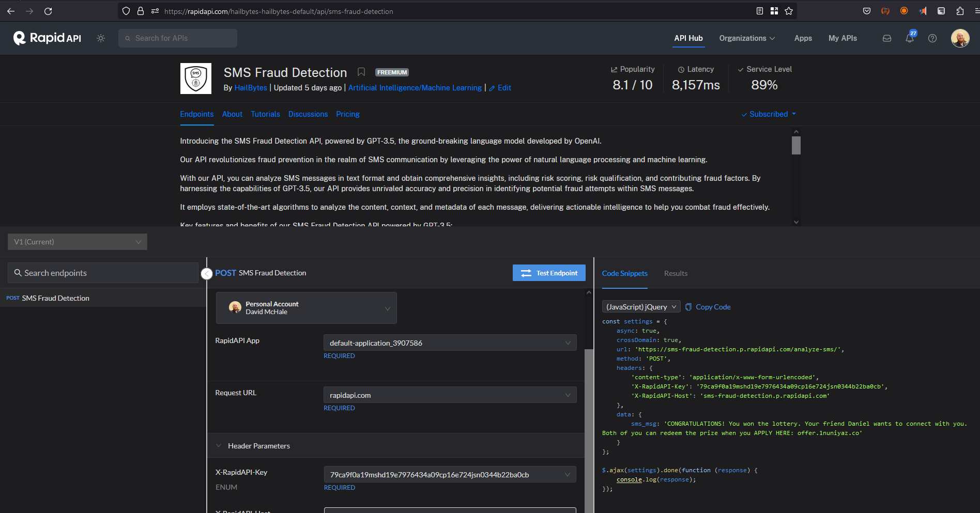Switch to the About tab
Image resolution: width=980 pixels, height=513 pixels.
click(232, 114)
